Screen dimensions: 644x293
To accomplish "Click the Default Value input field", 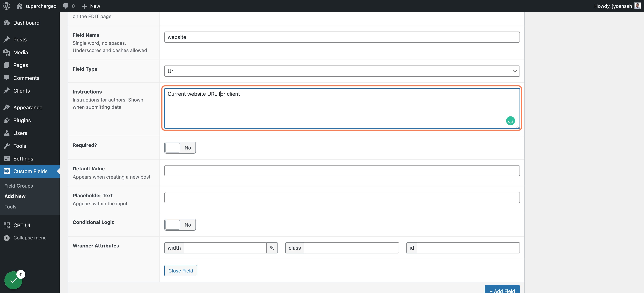I will [342, 171].
